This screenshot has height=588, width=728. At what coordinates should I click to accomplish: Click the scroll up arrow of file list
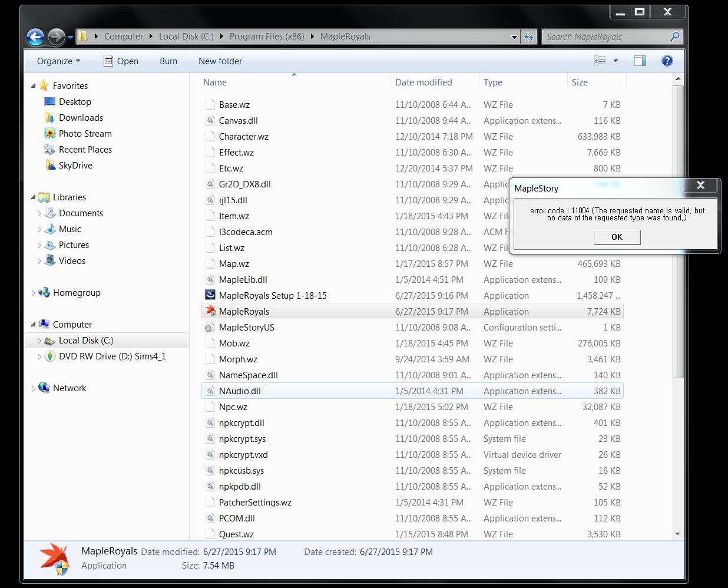tap(678, 79)
